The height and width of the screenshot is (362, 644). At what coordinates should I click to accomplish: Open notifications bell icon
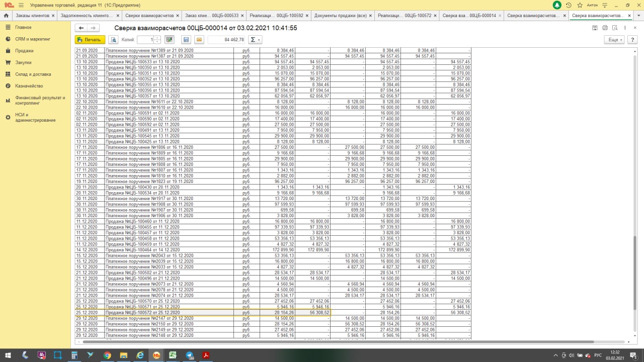pos(557,5)
